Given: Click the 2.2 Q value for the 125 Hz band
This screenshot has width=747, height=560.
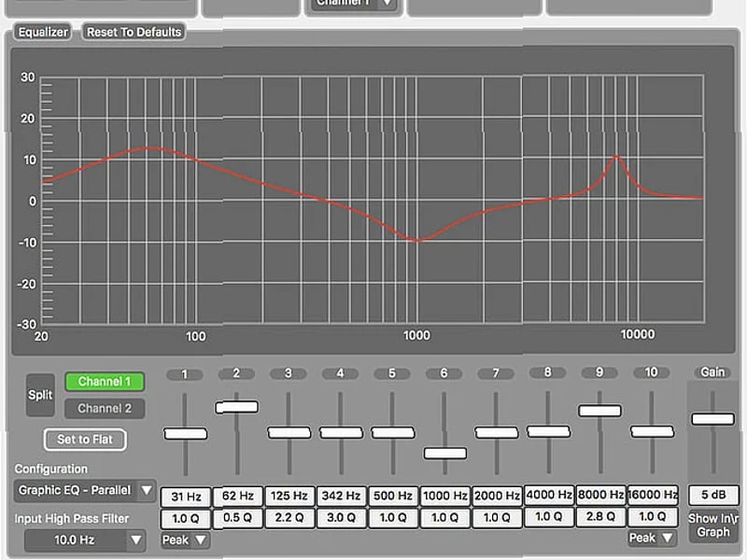Looking at the screenshot, I should (x=288, y=517).
